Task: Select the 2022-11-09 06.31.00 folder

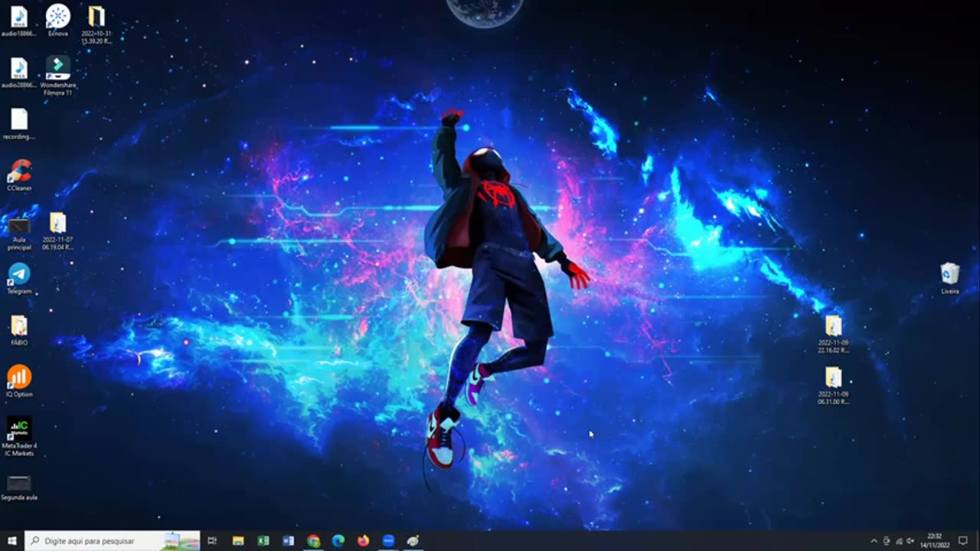Action: (833, 386)
